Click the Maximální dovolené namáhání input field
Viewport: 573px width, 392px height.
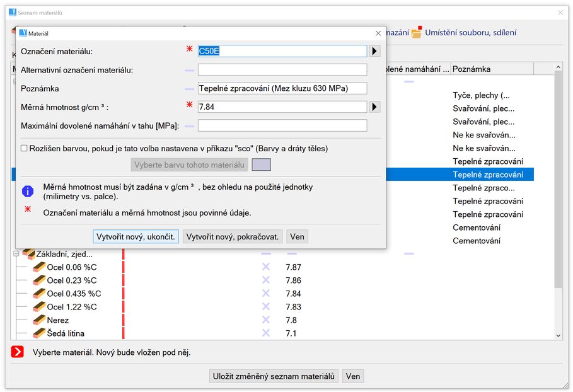click(x=282, y=125)
